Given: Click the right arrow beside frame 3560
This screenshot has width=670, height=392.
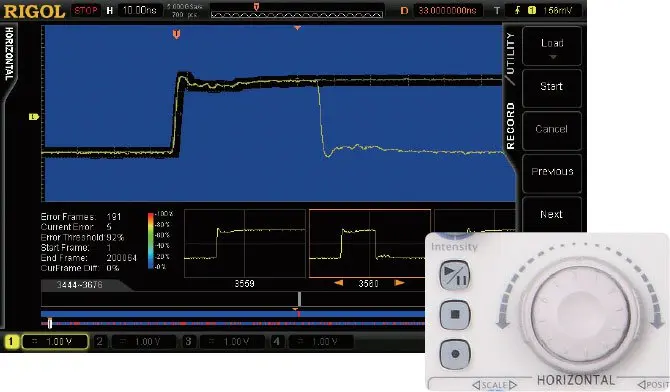Looking at the screenshot, I should (400, 283).
